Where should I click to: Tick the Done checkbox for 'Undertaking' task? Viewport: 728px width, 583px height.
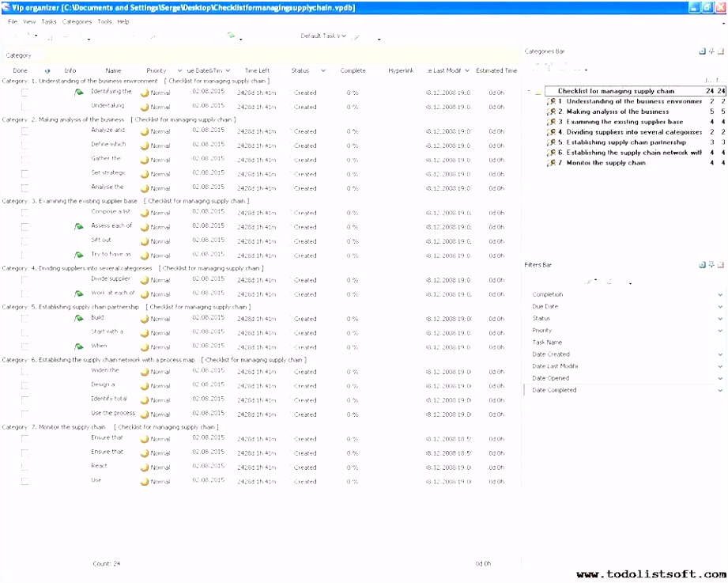coord(25,107)
